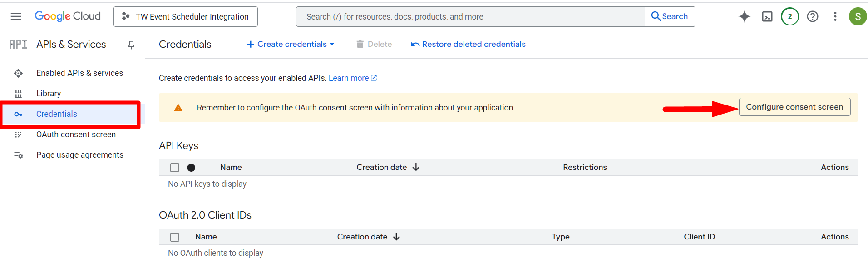Sort API Keys by Name column
This screenshot has height=279, width=868.
click(x=231, y=167)
